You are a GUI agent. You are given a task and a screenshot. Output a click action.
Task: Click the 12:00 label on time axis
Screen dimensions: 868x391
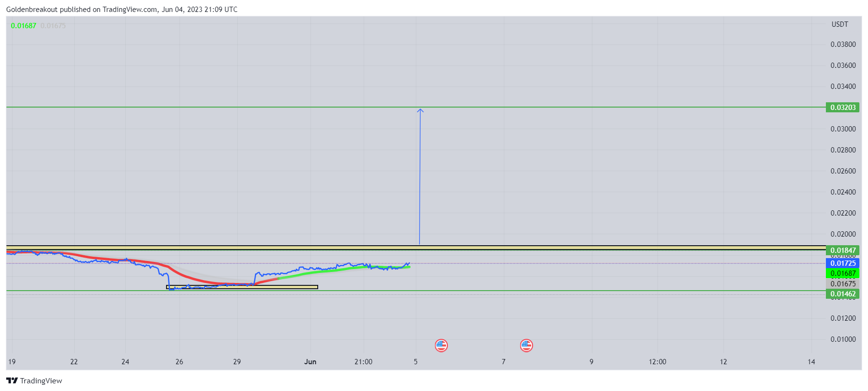(657, 362)
